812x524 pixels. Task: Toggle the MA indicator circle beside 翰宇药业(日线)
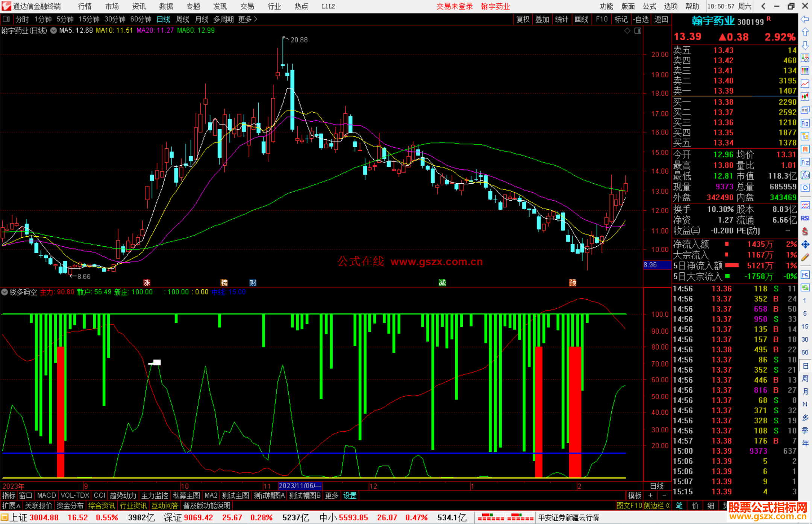coord(54,30)
